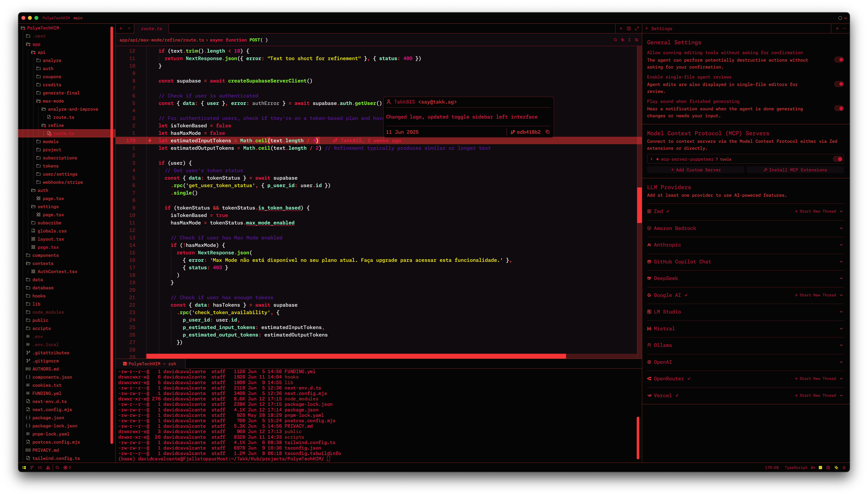Click the terminal vertical scrollbar thumb

click(x=638, y=438)
